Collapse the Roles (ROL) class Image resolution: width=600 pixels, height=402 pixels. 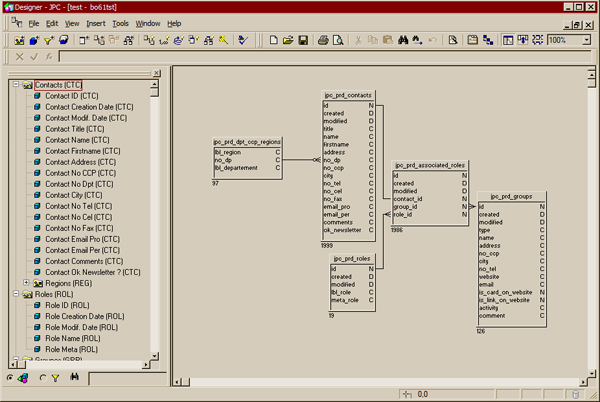coord(14,294)
